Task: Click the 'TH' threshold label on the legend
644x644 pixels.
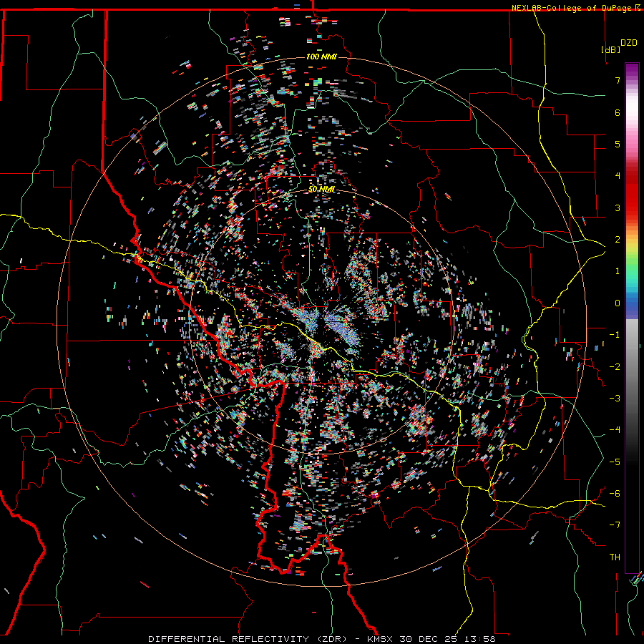Action: click(x=615, y=557)
